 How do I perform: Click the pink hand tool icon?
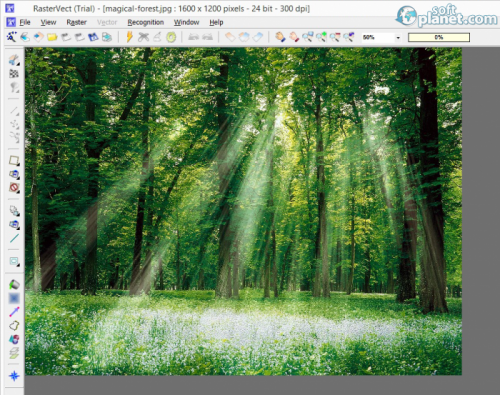click(294, 37)
